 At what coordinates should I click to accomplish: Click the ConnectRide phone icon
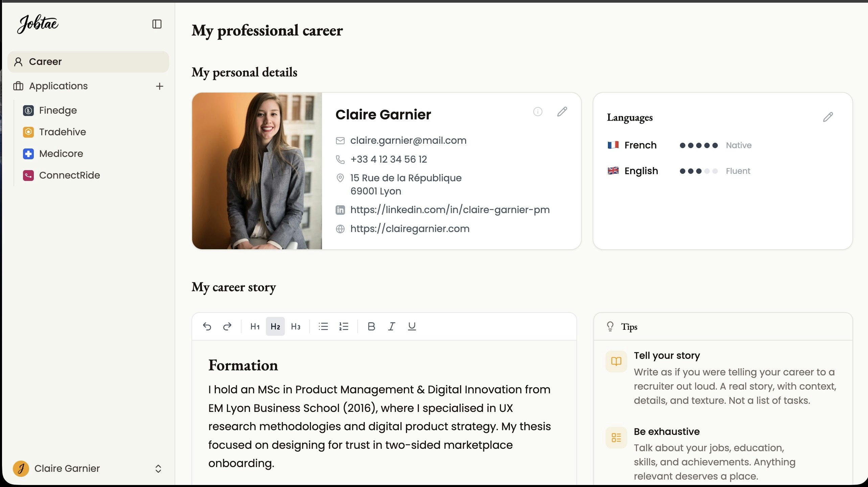pyautogui.click(x=28, y=175)
